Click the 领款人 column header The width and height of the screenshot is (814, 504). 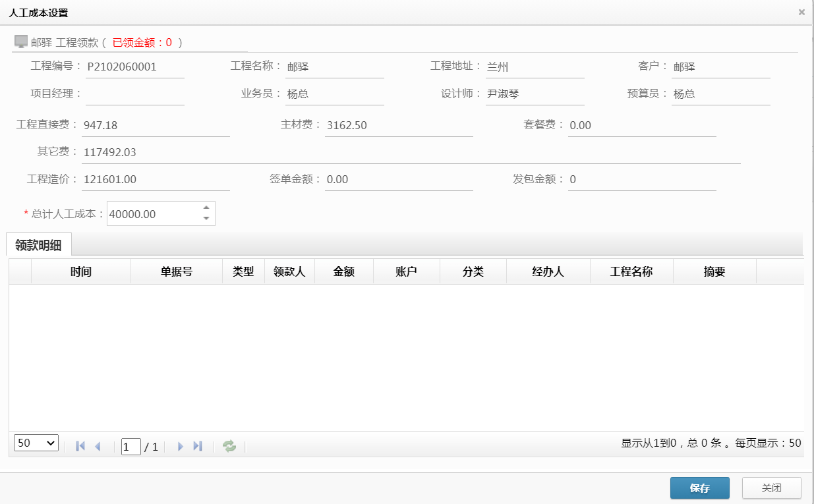(289, 271)
